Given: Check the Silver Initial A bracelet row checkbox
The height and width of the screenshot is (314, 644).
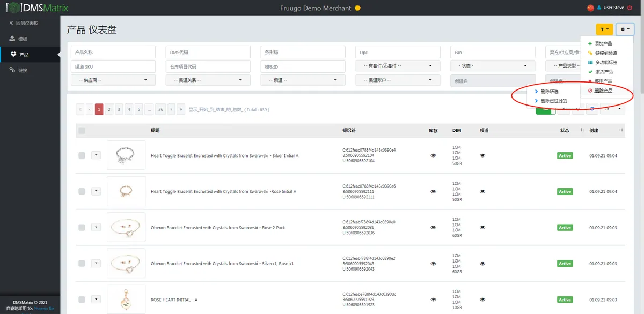Looking at the screenshot, I should click(x=82, y=155).
